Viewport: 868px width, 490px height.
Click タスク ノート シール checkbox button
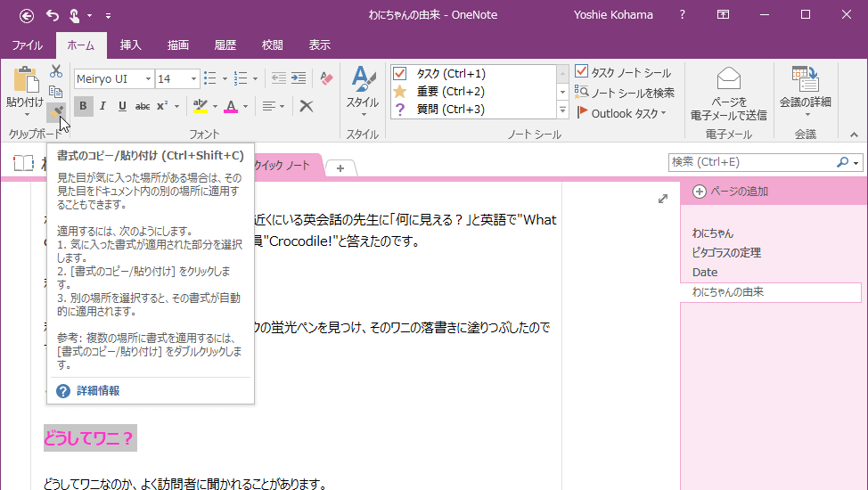623,72
